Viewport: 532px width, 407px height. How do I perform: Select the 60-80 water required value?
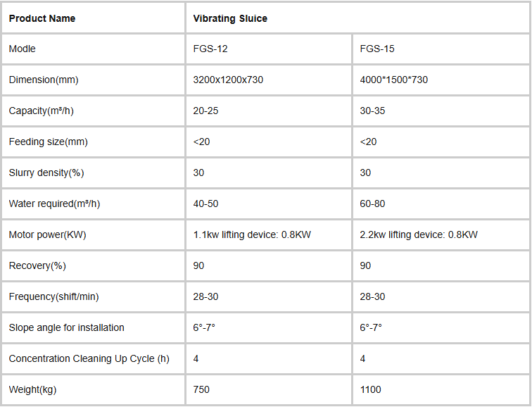tap(373, 204)
